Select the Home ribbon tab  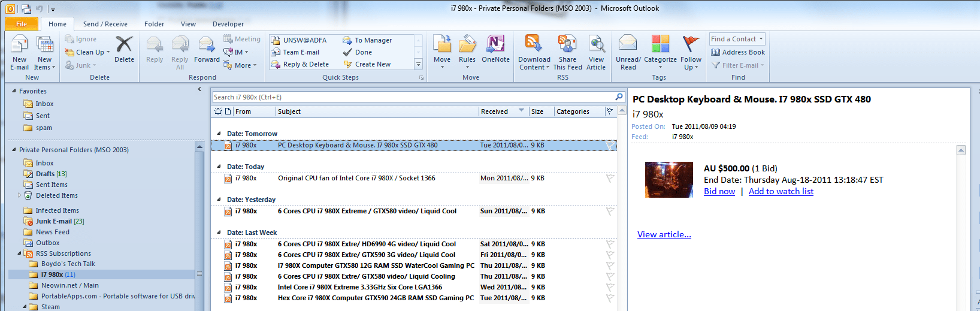(x=58, y=24)
